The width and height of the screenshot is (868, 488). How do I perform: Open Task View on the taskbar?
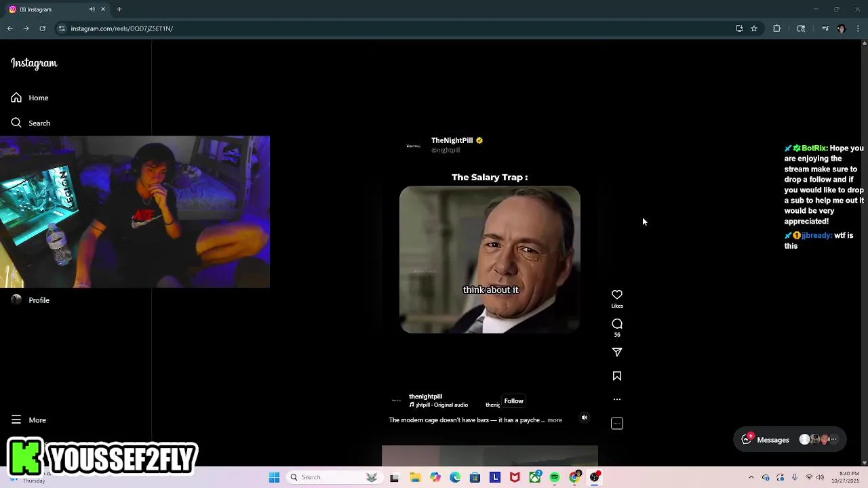394,477
